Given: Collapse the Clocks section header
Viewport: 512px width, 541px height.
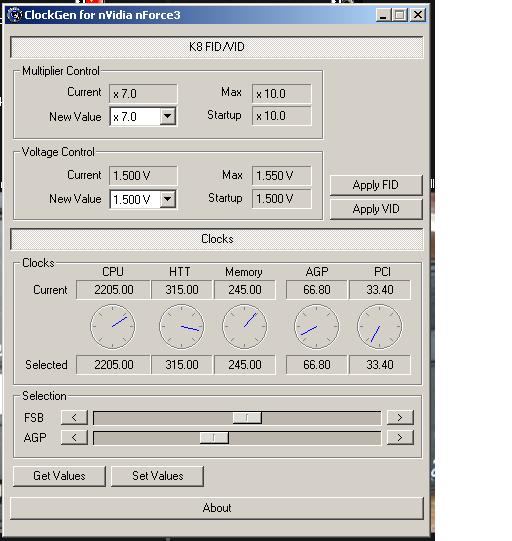Looking at the screenshot, I should [x=217, y=239].
